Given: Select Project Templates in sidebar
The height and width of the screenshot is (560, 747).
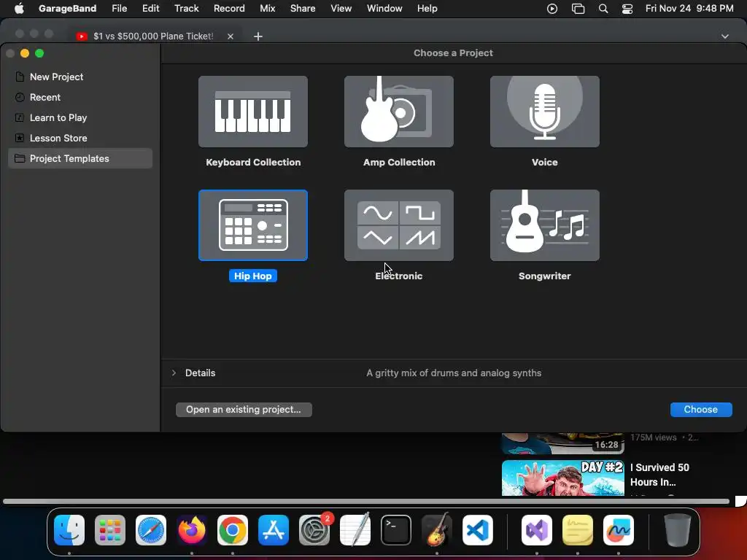Looking at the screenshot, I should pyautogui.click(x=80, y=158).
